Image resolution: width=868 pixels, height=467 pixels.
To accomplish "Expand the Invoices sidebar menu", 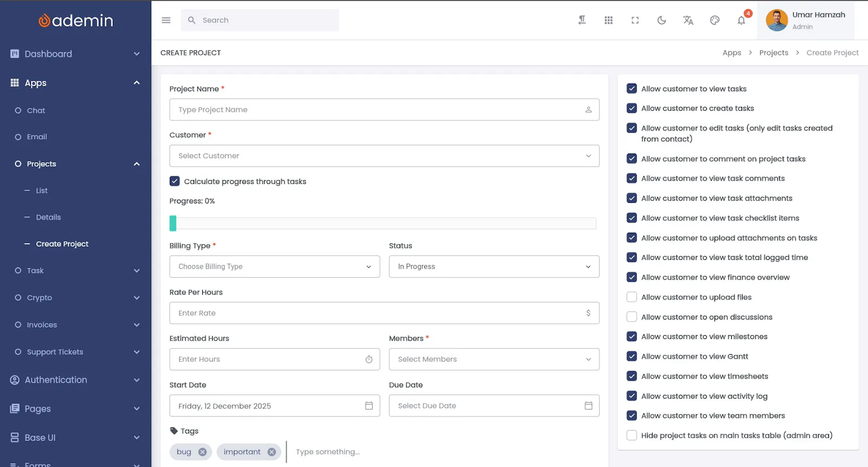I will [76, 325].
